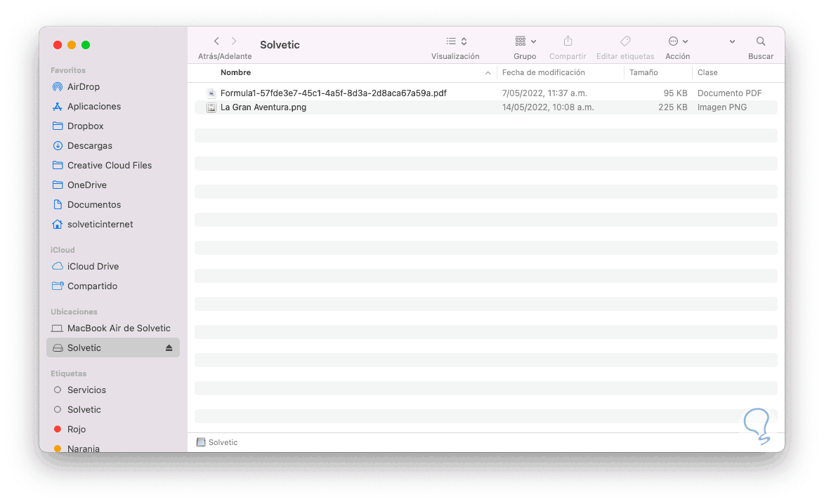
Task: Sort by Clase column header
Action: coord(707,72)
